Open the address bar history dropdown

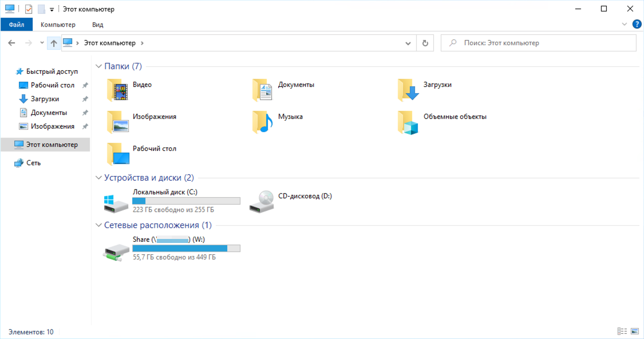coord(408,43)
